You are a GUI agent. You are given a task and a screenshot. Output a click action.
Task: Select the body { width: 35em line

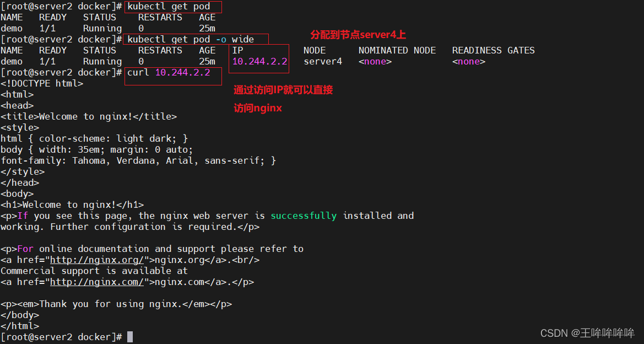tap(97, 149)
